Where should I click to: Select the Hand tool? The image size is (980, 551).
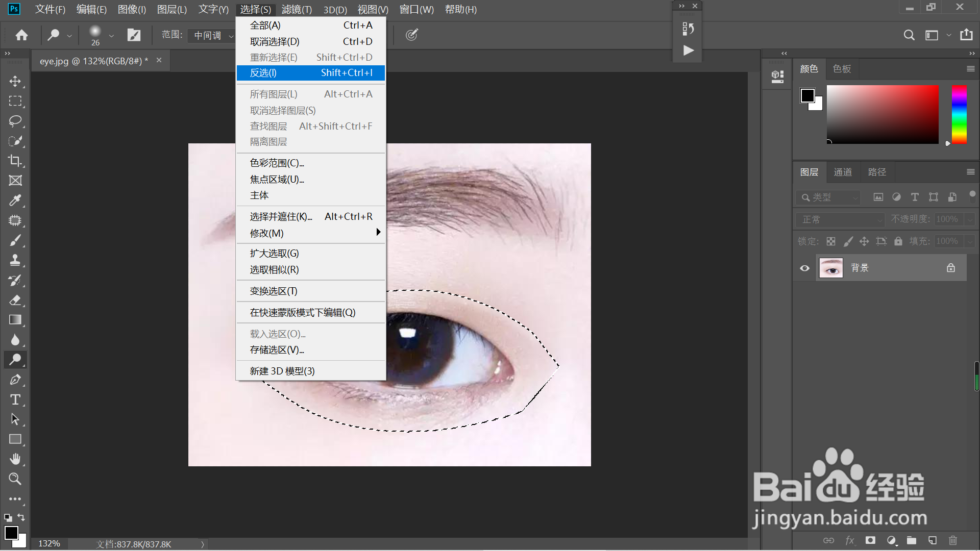click(x=15, y=459)
